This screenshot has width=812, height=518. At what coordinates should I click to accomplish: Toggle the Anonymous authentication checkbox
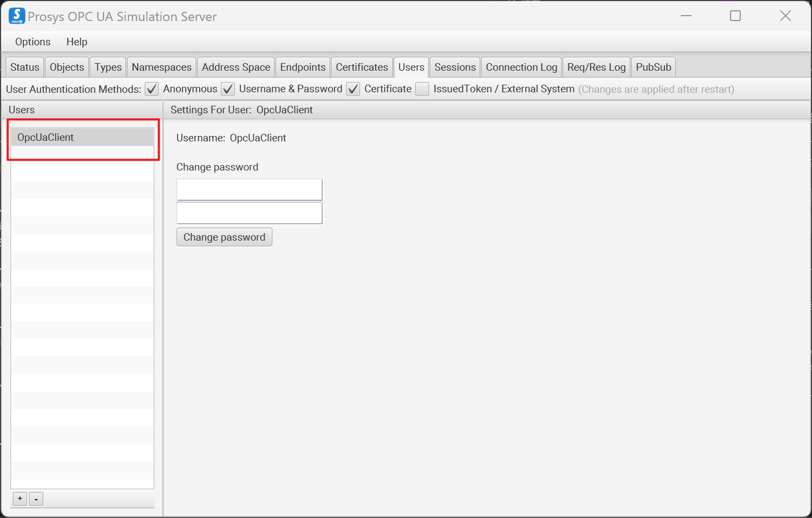coord(152,89)
